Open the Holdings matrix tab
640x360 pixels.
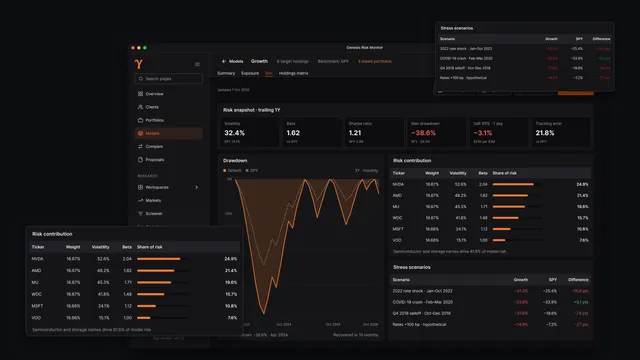(x=293, y=73)
